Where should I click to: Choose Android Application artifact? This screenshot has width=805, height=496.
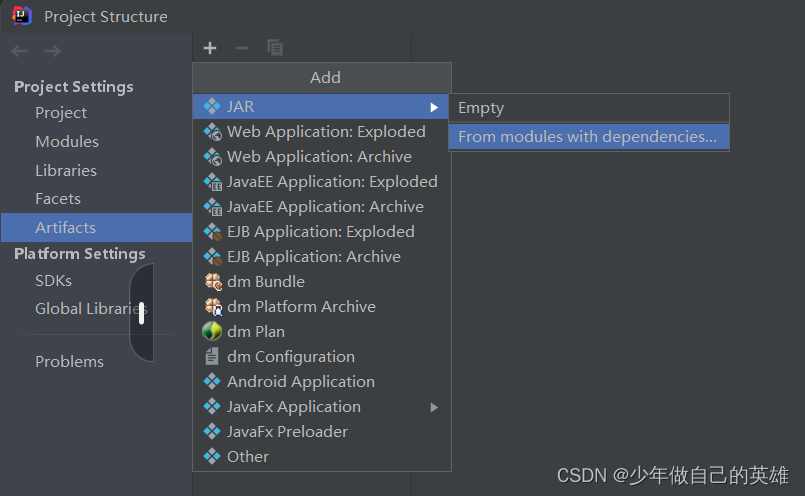click(322, 381)
